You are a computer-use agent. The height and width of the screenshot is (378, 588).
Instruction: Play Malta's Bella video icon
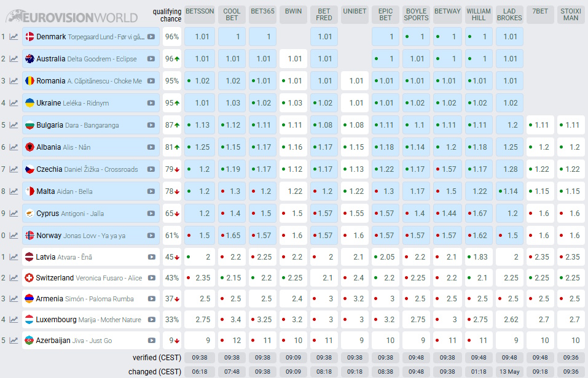click(151, 191)
